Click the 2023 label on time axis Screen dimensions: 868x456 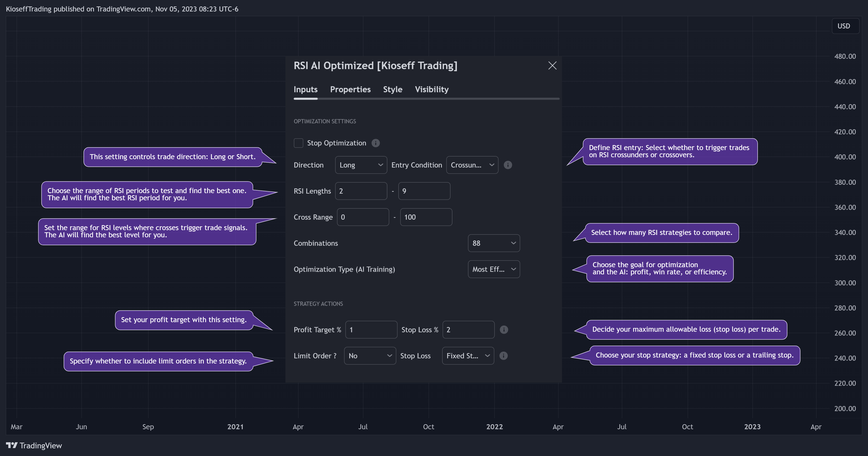752,427
